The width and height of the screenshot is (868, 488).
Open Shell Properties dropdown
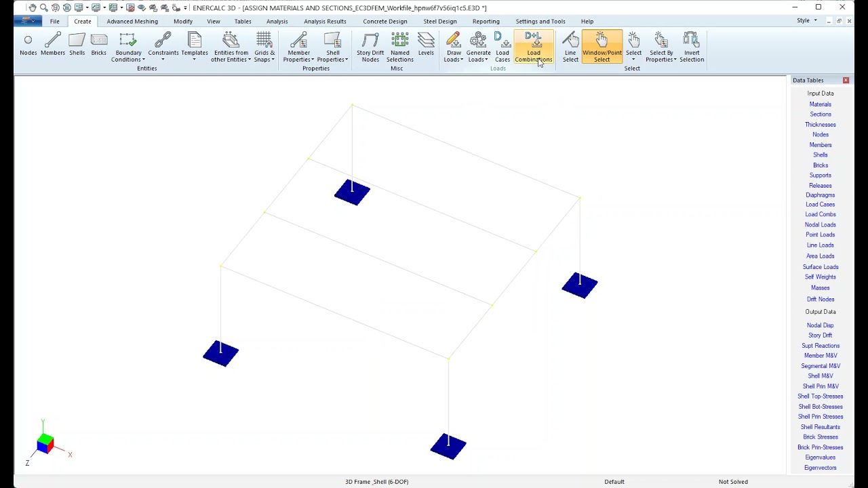(332, 47)
